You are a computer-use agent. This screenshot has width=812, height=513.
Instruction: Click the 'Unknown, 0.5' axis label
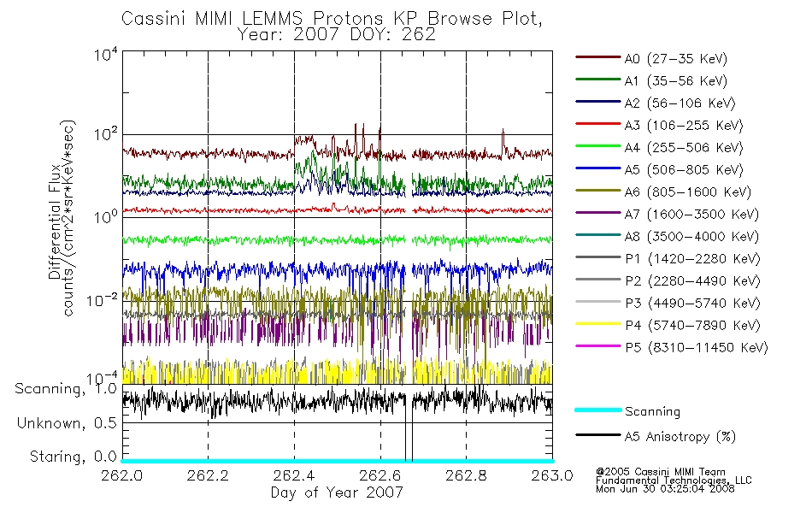pos(68,423)
